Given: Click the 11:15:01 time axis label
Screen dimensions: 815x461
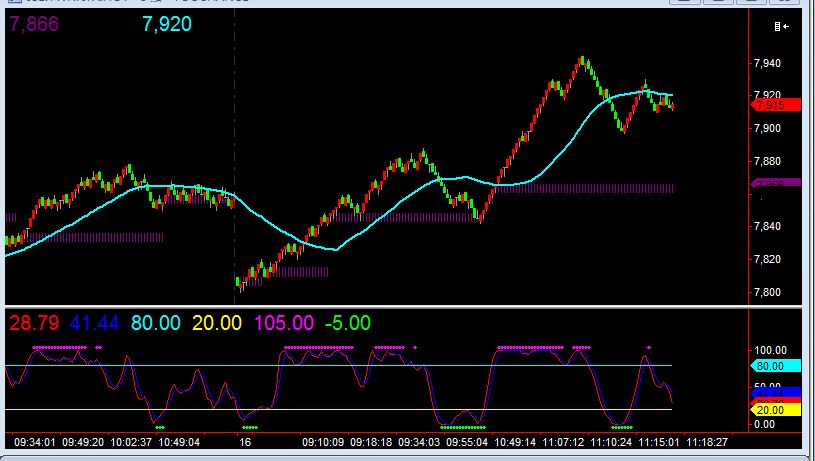Looking at the screenshot, I should point(659,442).
